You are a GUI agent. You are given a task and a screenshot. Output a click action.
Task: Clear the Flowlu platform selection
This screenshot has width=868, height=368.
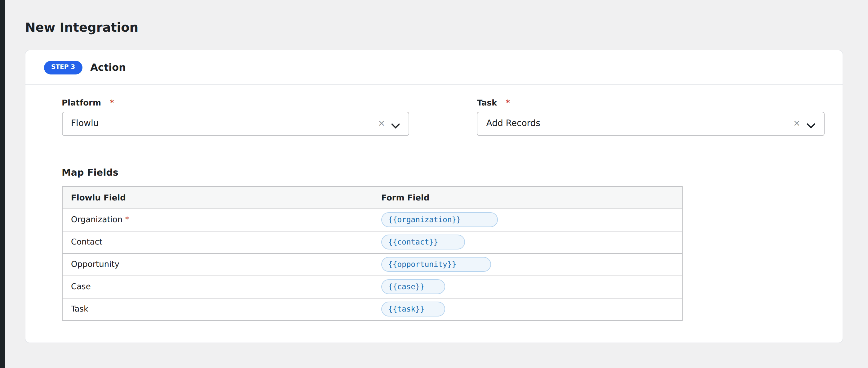click(381, 123)
